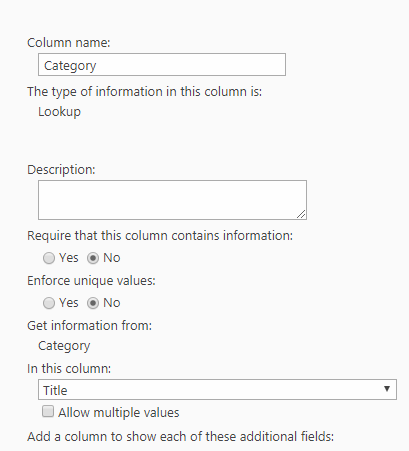Click inside the empty Description text area
409x451 pixels.
pyautogui.click(x=172, y=200)
